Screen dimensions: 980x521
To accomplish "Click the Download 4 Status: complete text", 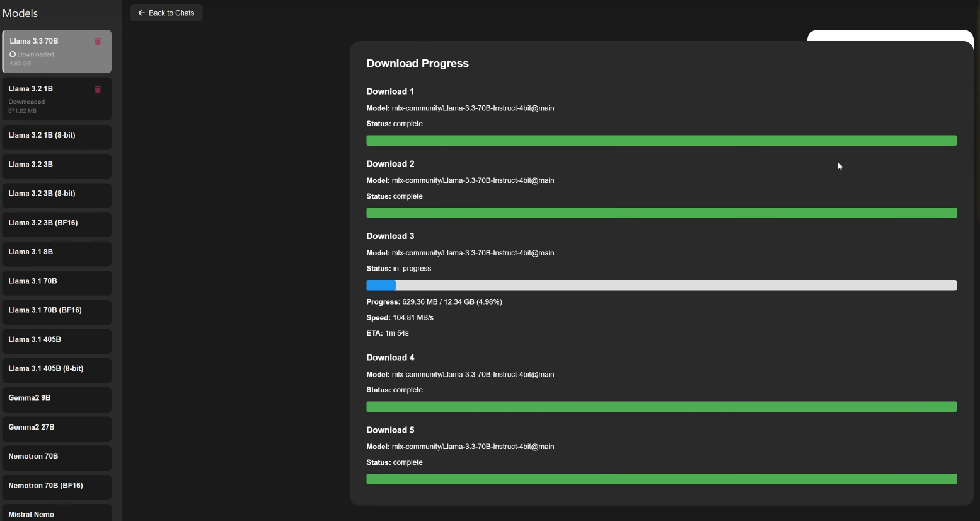I will point(395,390).
